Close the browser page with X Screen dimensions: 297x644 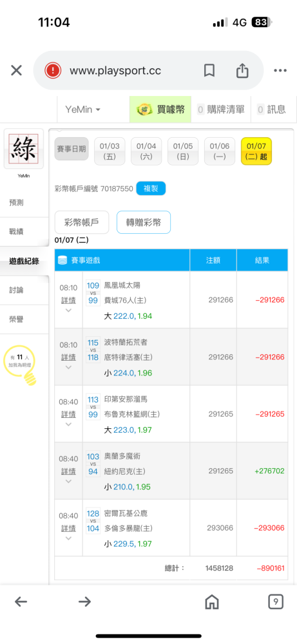point(17,71)
